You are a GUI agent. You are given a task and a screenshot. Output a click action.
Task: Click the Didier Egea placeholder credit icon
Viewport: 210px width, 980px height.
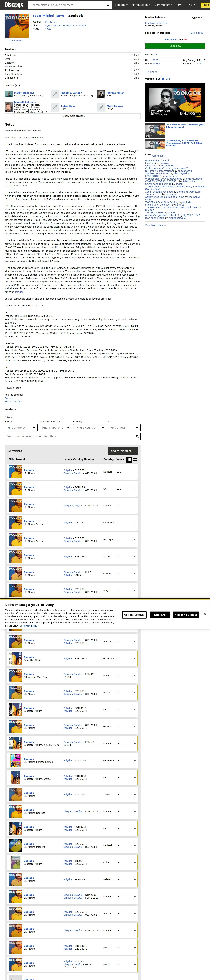pos(55,107)
